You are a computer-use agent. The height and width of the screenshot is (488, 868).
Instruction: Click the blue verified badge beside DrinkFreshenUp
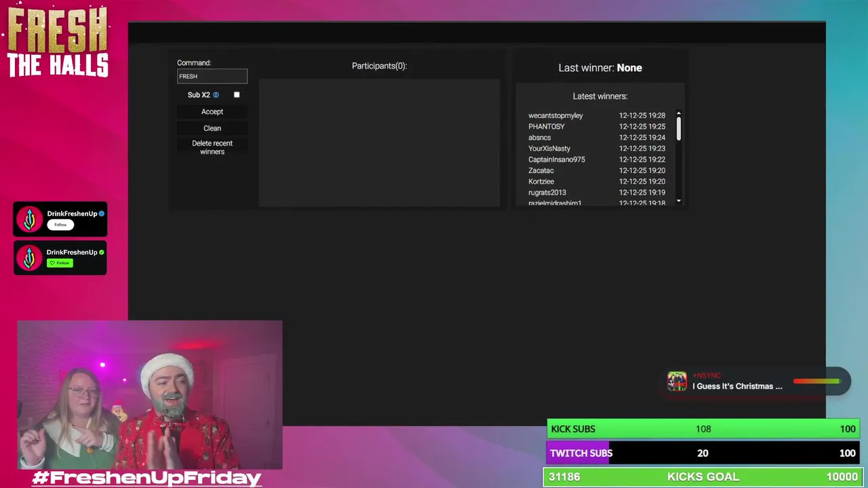click(x=102, y=213)
